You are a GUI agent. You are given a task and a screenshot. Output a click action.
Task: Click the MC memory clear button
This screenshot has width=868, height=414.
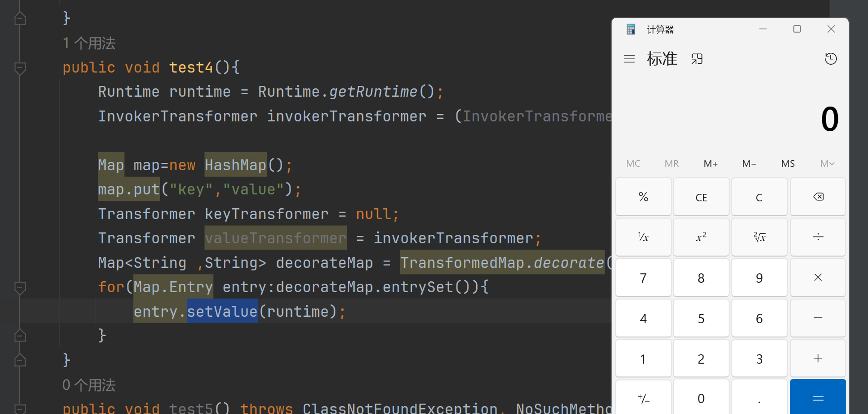tap(633, 164)
